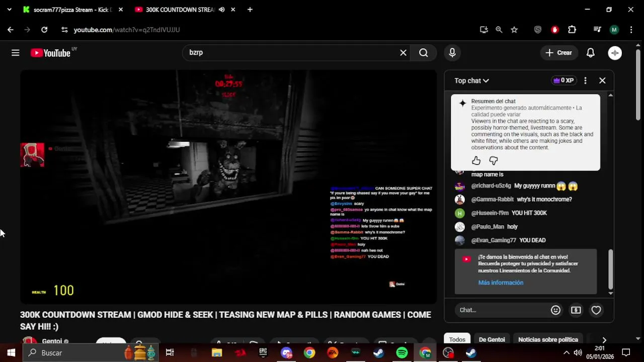Open Spotify from taskbar

[402, 353]
